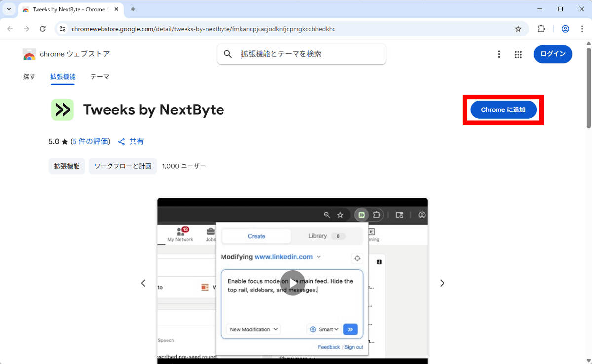Click the Chrome Web Store logo
This screenshot has height=364, width=592.
click(x=29, y=54)
